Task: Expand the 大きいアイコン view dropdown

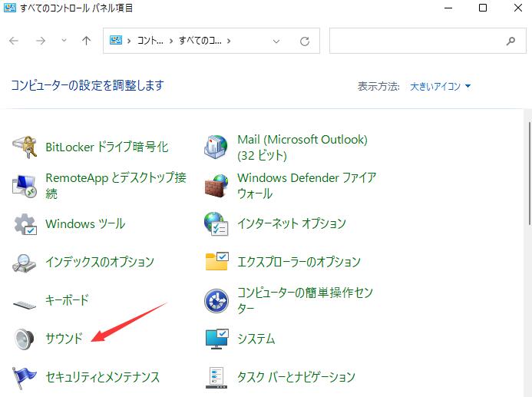Action: point(441,86)
